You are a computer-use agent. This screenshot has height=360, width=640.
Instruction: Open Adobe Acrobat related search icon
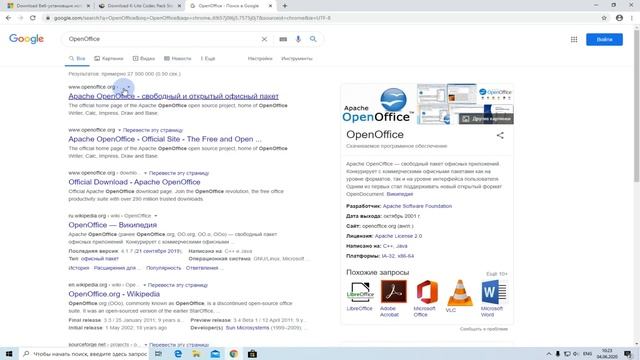393,291
